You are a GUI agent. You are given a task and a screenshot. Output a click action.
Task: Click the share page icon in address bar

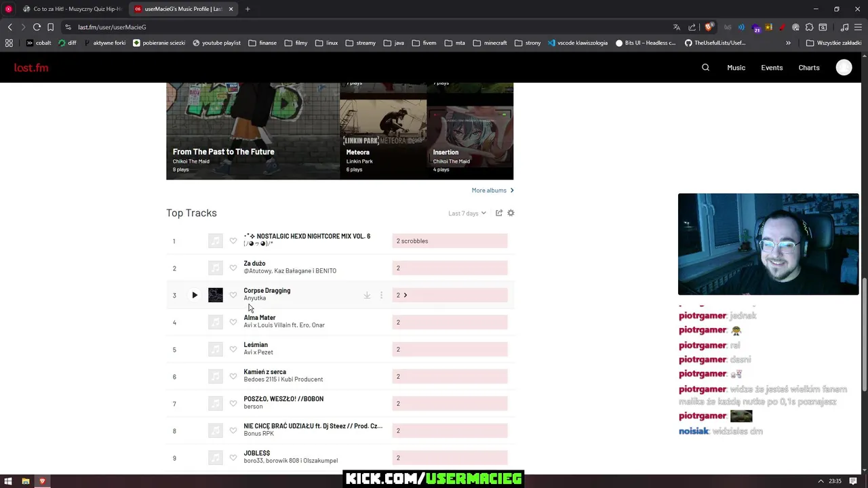point(692,27)
